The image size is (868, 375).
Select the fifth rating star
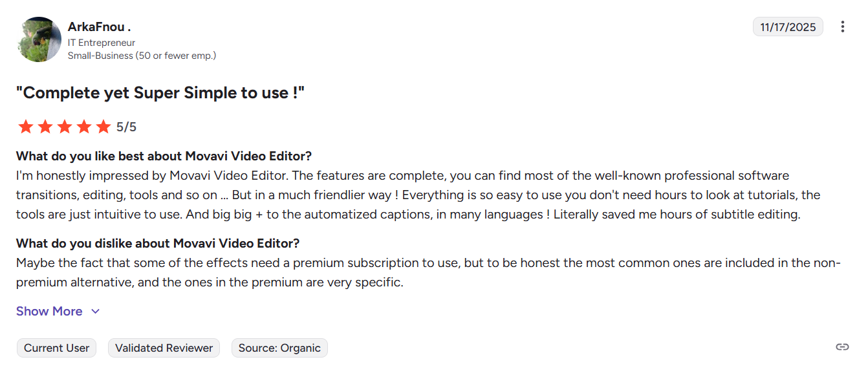103,127
